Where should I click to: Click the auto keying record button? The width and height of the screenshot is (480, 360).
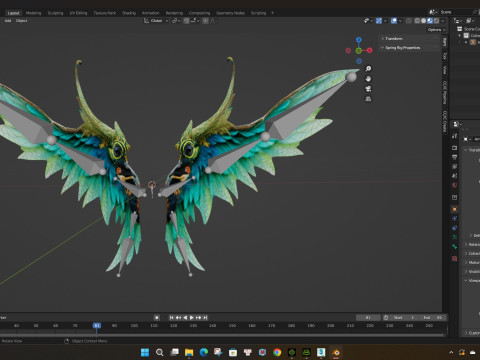point(157,317)
